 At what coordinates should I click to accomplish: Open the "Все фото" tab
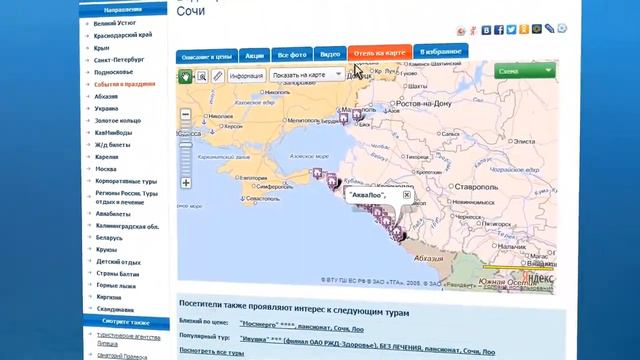point(292,55)
